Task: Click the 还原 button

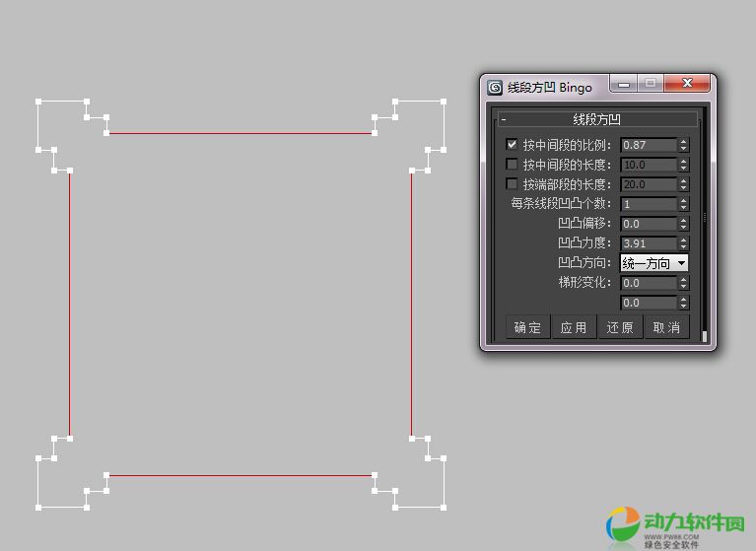Action: [620, 327]
